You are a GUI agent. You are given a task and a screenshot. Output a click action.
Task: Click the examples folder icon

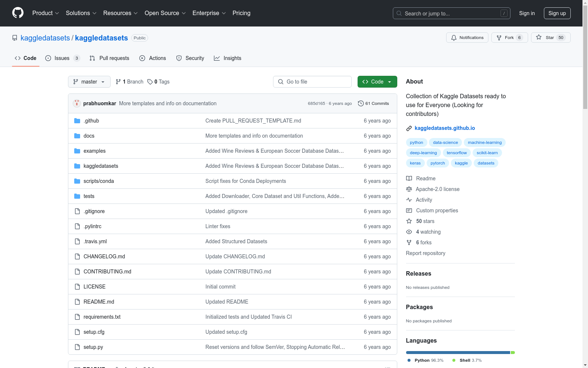(x=77, y=151)
